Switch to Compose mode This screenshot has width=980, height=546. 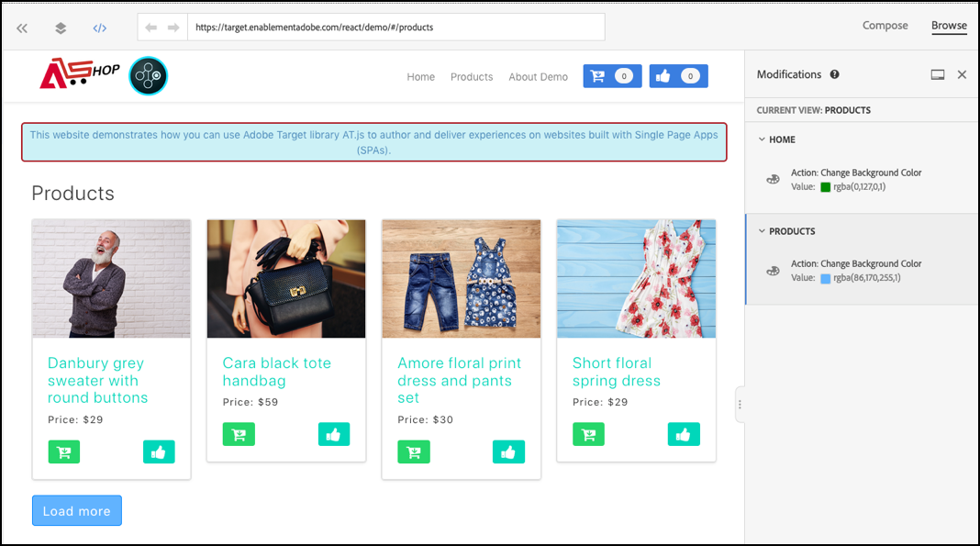(885, 25)
